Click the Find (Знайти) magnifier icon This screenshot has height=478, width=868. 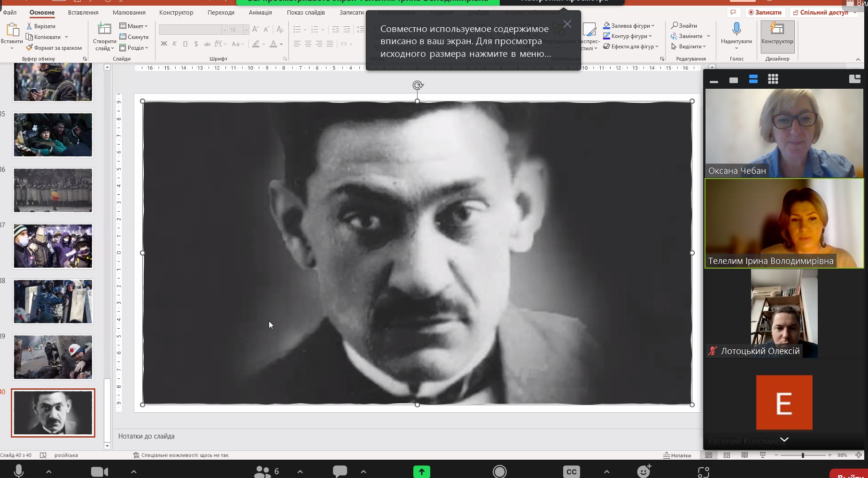click(x=675, y=25)
